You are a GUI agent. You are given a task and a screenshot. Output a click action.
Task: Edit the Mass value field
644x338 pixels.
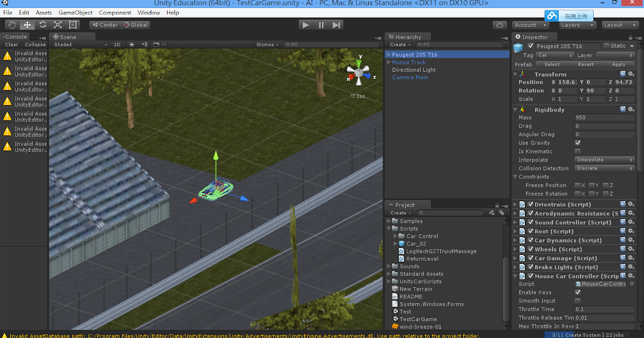pos(604,117)
